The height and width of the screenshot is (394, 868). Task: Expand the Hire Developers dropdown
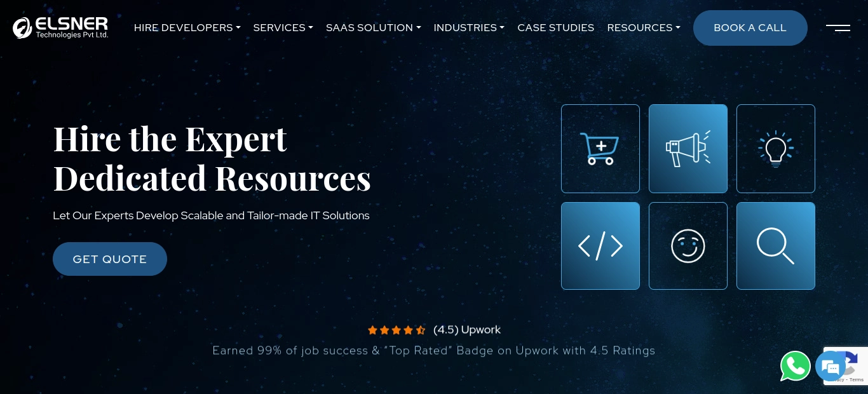point(187,28)
